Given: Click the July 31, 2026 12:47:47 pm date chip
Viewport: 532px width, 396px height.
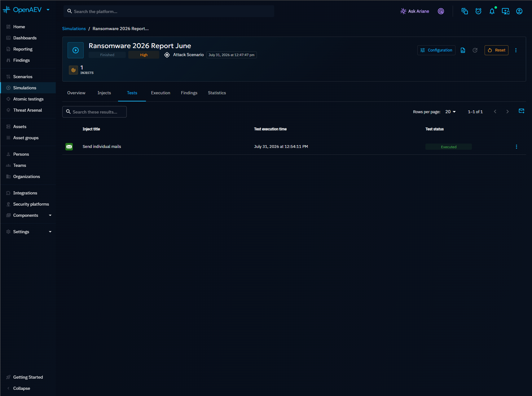Looking at the screenshot, I should click(231, 55).
